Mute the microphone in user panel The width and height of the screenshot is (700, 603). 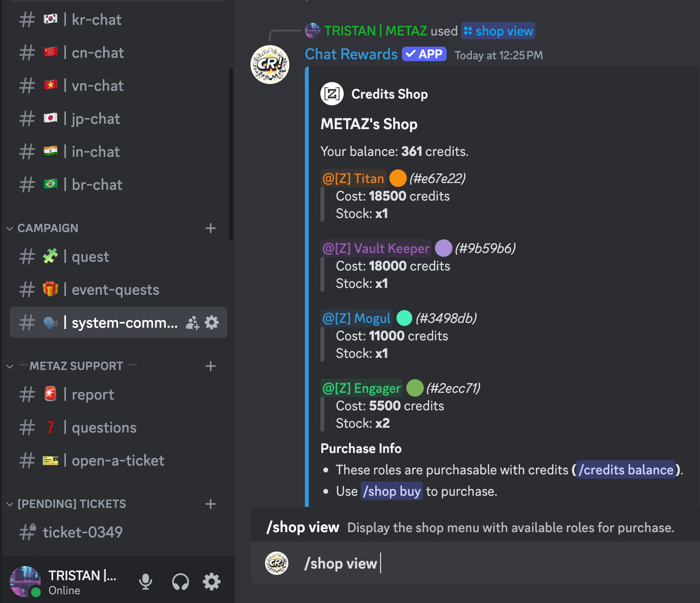point(146,582)
